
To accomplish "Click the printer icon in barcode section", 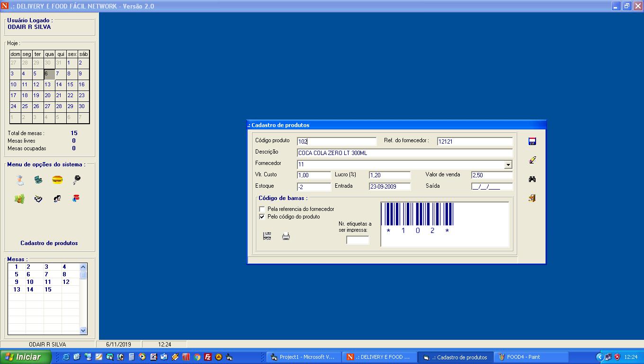I will pos(286,236).
